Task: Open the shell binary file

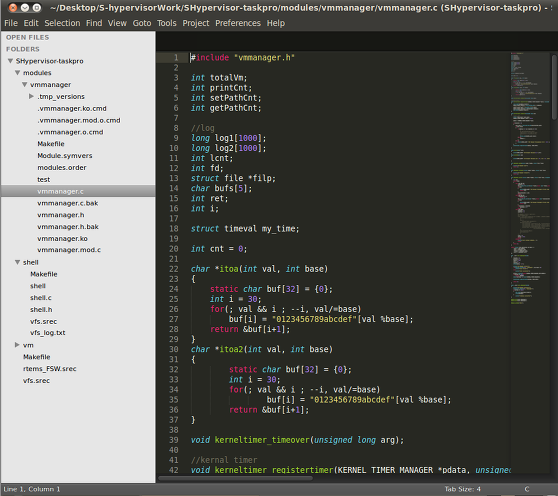Action: 38,286
